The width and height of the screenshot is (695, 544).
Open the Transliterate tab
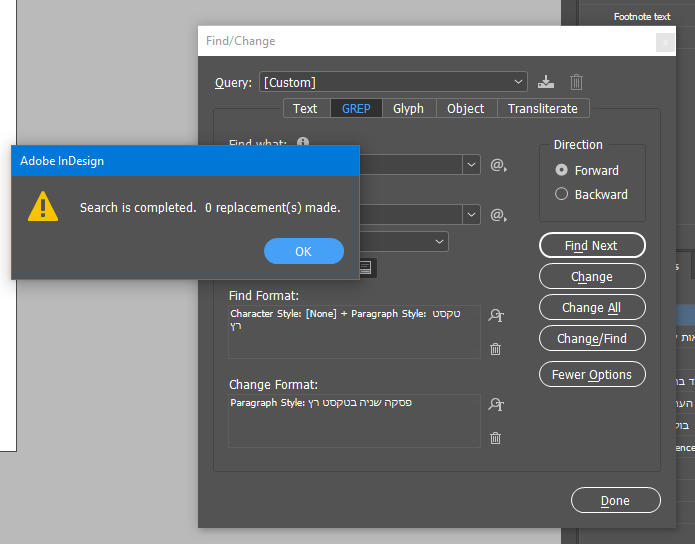(x=543, y=109)
